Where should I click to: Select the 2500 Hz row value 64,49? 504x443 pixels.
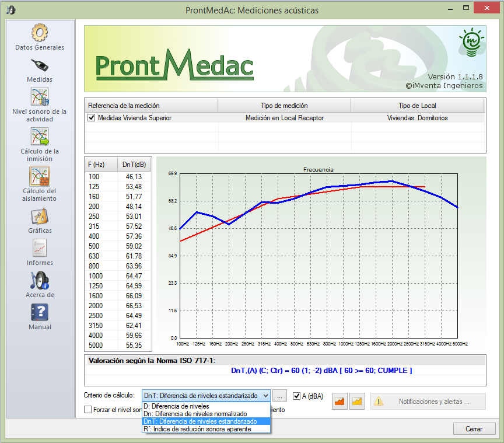tap(134, 316)
